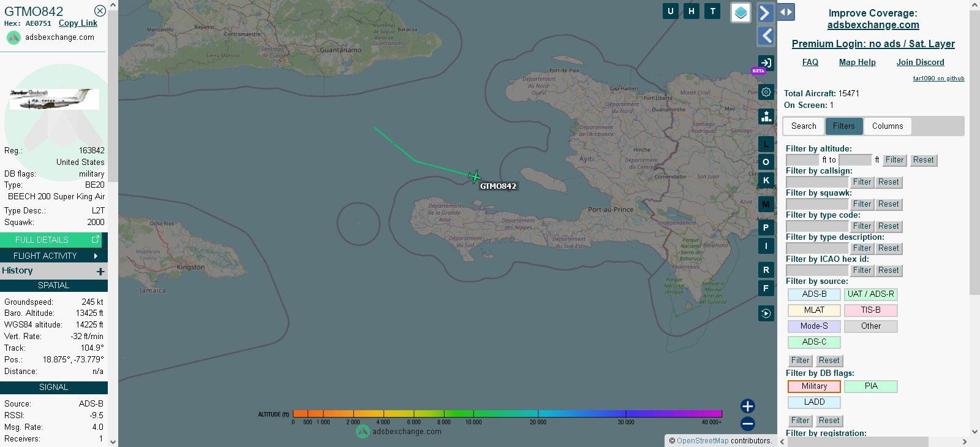Toggle the Military DB flag filter
This screenshot has width=980, height=447.
click(814, 386)
